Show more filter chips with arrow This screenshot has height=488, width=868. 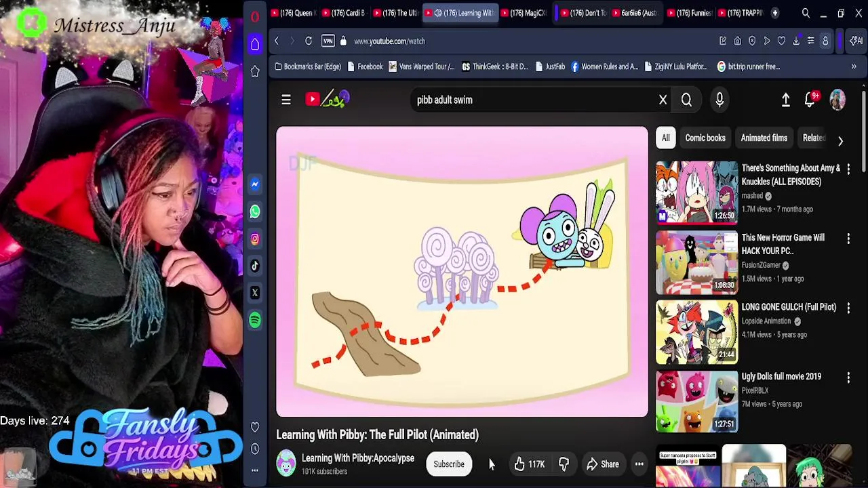[x=840, y=140]
